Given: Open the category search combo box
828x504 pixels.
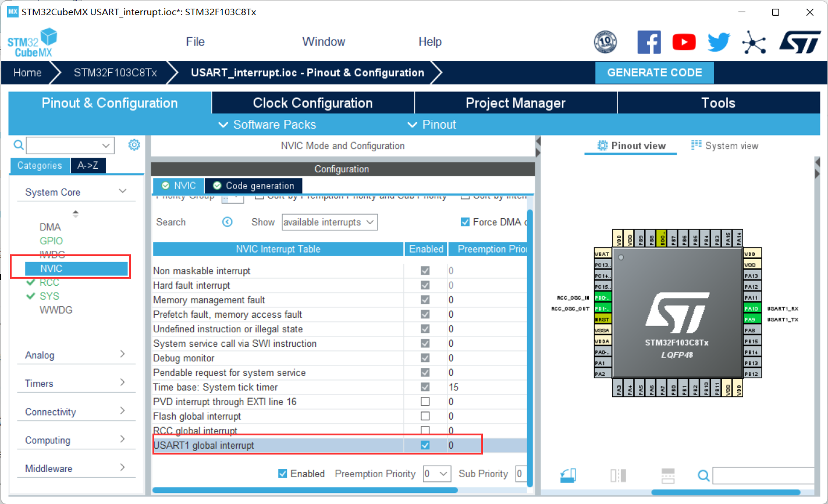Looking at the screenshot, I should tap(70, 145).
